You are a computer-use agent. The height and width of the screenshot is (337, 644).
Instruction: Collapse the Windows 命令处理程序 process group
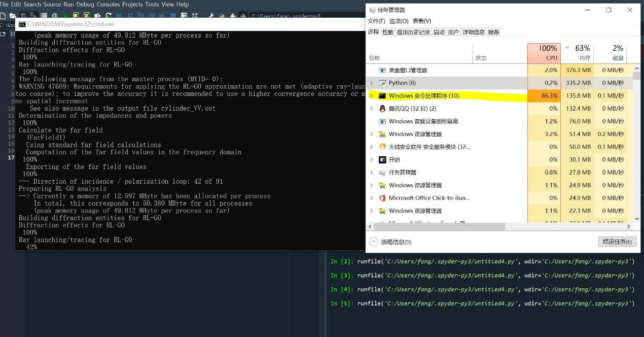[372, 95]
